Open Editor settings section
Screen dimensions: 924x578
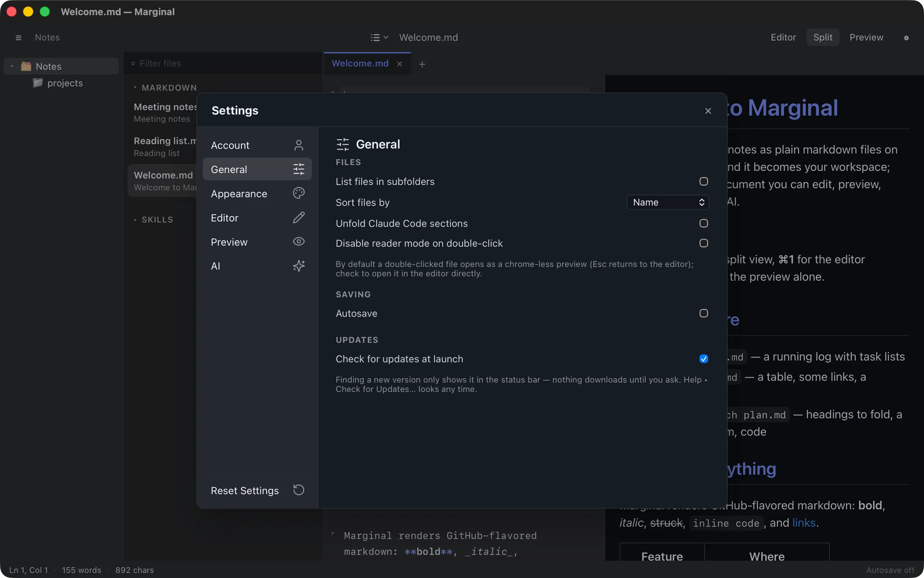click(257, 217)
